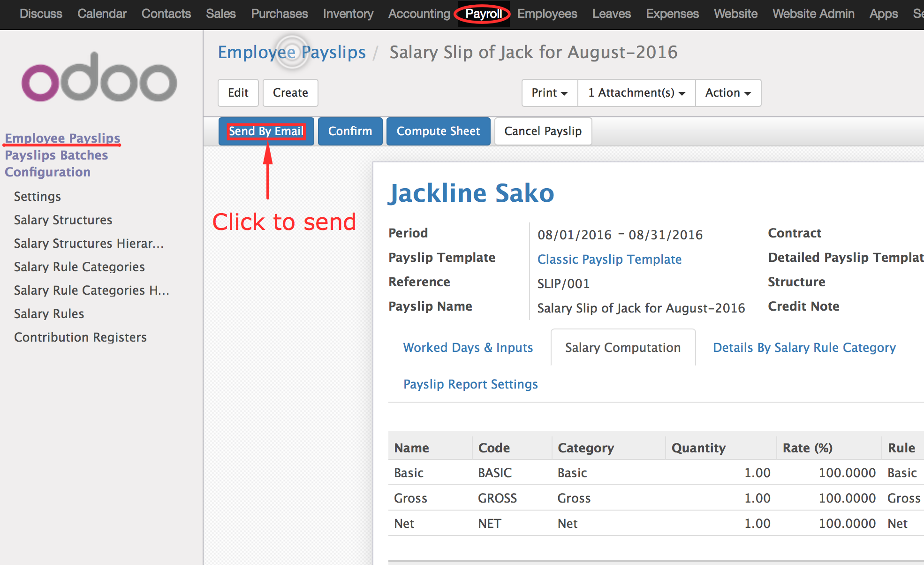Confirm the payslip
Image resolution: width=924 pixels, height=565 pixels.
pos(350,131)
